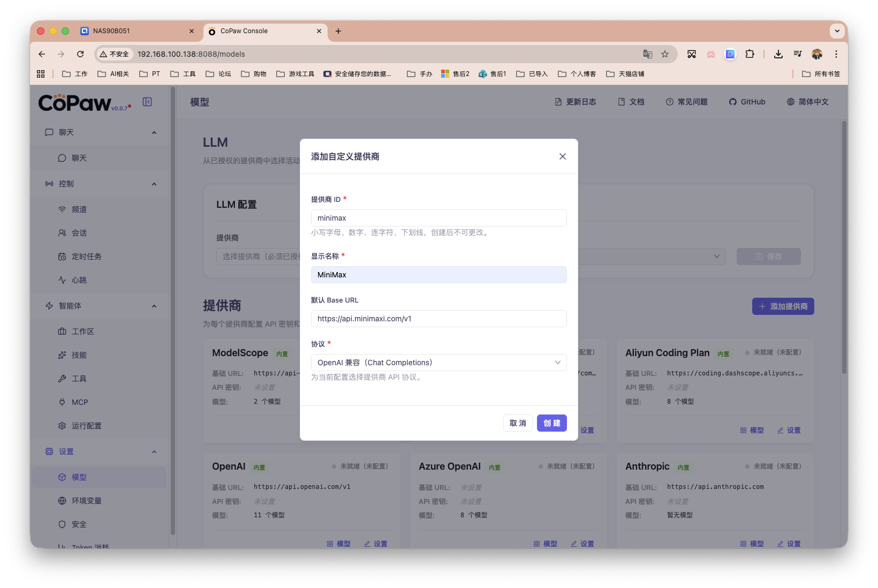878x588 pixels.
Task: Open the 协议 protocol dropdown in the dialog
Action: pos(438,363)
